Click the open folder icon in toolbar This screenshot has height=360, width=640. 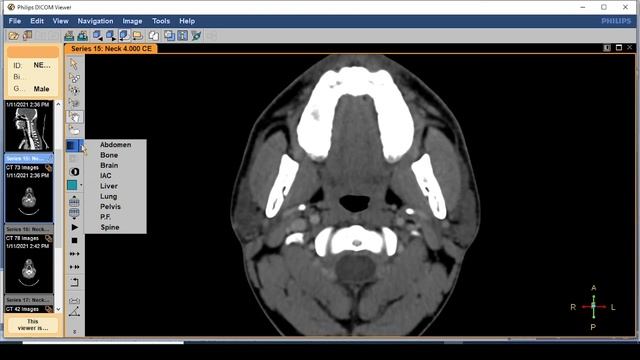13,36
